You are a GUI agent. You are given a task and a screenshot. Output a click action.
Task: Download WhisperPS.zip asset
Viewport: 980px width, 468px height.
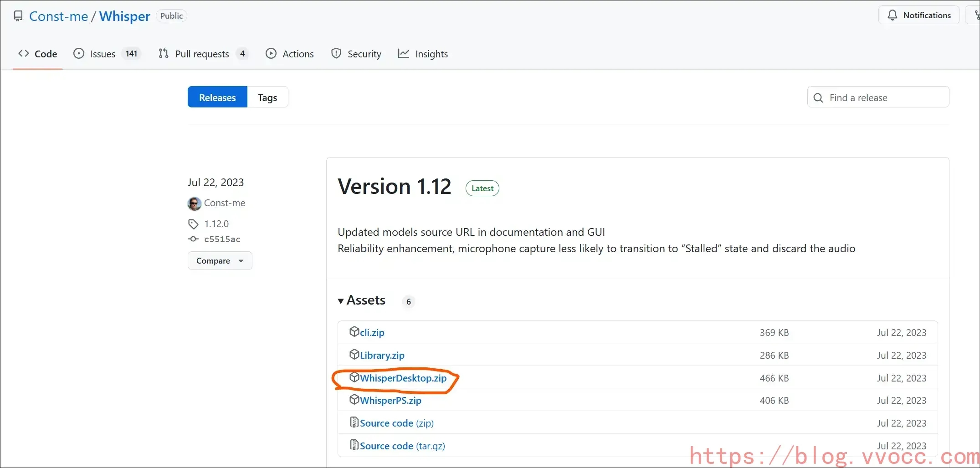[x=390, y=401]
